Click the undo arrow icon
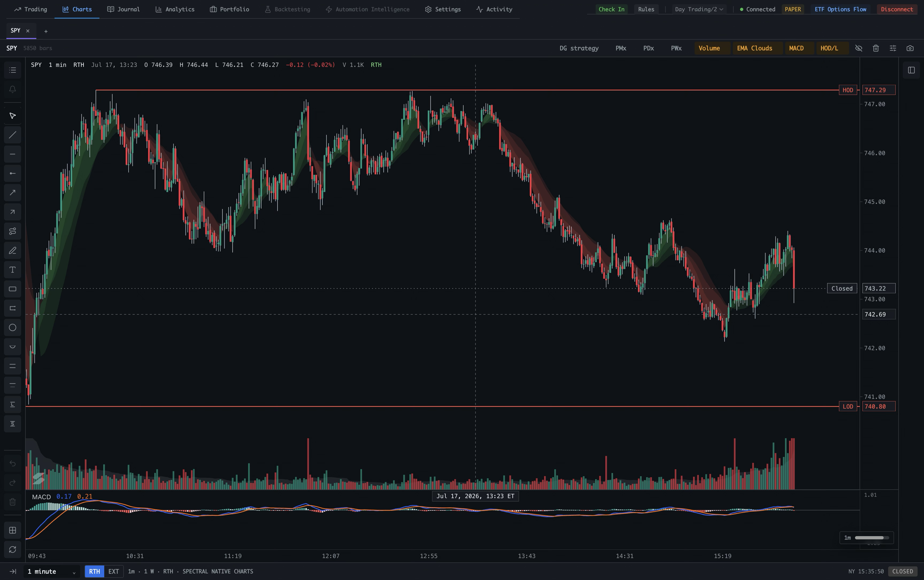924x580 pixels. pyautogui.click(x=12, y=463)
